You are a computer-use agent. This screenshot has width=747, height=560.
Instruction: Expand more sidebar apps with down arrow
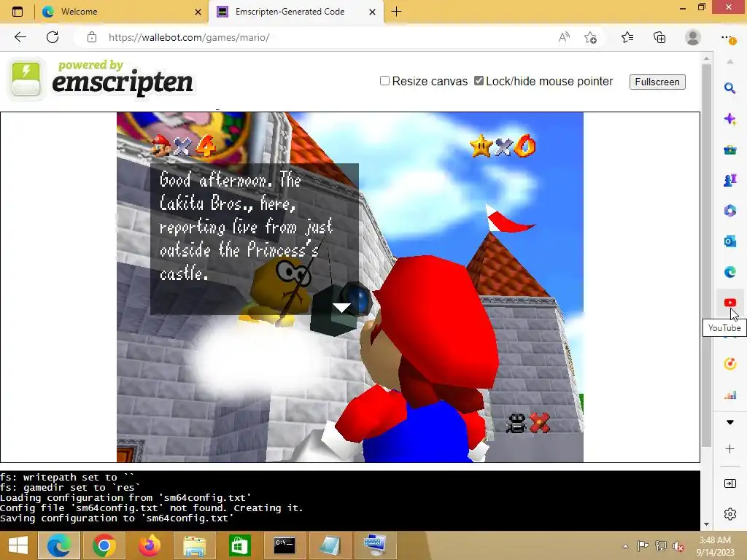click(729, 422)
